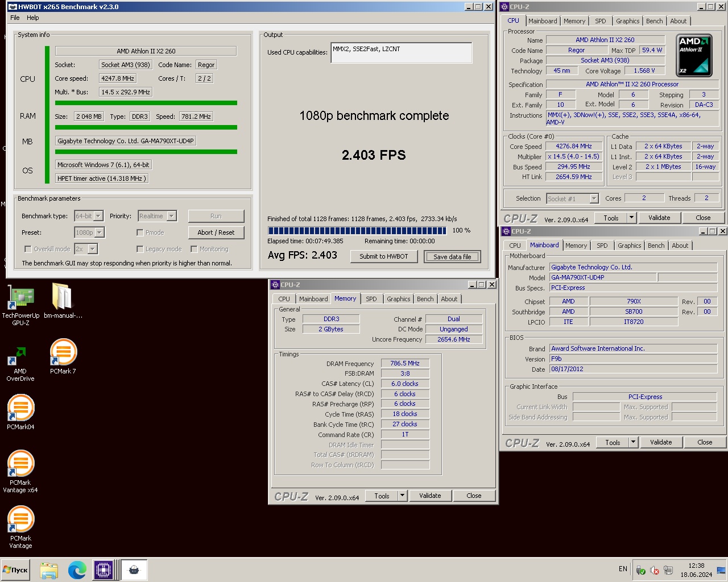Open the Preset 1080p dropdown

[100, 232]
